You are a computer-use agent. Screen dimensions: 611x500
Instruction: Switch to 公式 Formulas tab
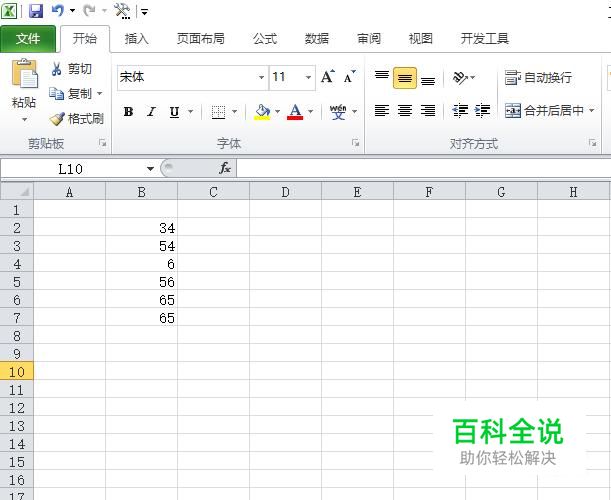[265, 39]
